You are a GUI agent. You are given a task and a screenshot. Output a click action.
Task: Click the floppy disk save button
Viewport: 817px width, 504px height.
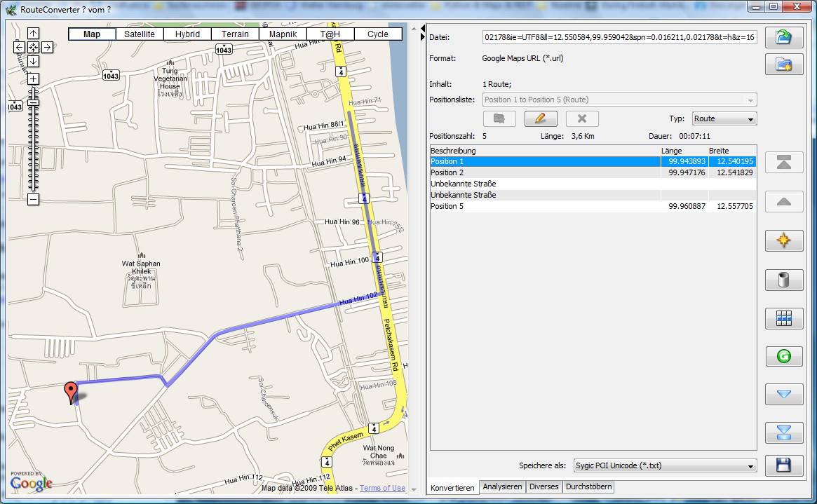click(783, 465)
